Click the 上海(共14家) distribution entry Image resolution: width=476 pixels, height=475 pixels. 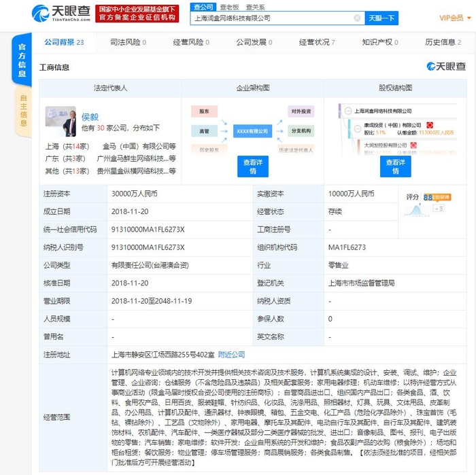[67, 147]
